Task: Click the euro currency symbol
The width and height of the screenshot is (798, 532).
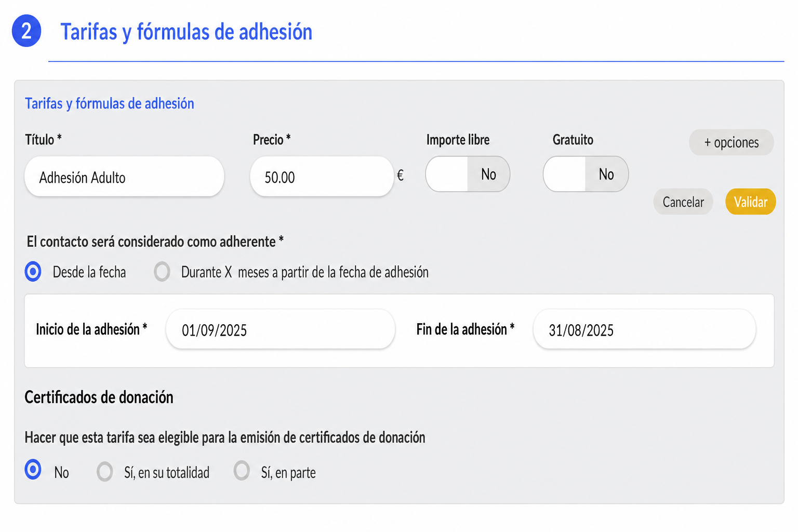Action: (400, 176)
